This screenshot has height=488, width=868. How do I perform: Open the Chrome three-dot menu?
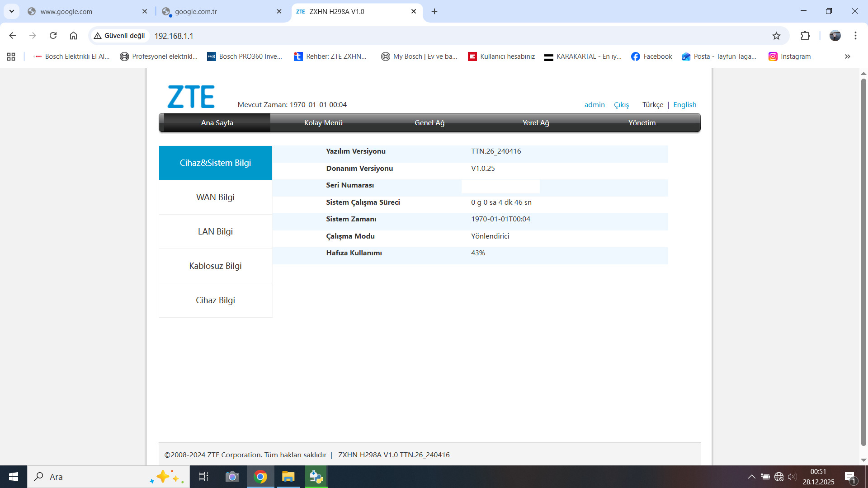click(855, 36)
